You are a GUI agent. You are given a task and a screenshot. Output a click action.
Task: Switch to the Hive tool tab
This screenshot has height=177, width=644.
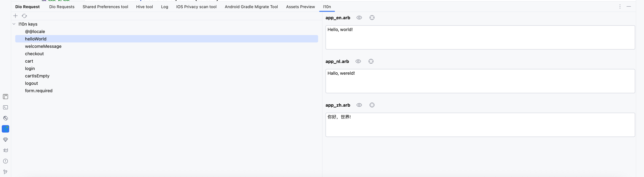(x=144, y=7)
